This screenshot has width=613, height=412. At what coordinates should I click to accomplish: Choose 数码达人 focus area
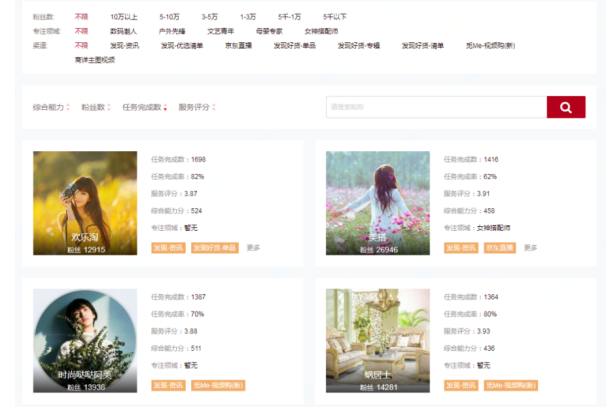(123, 31)
